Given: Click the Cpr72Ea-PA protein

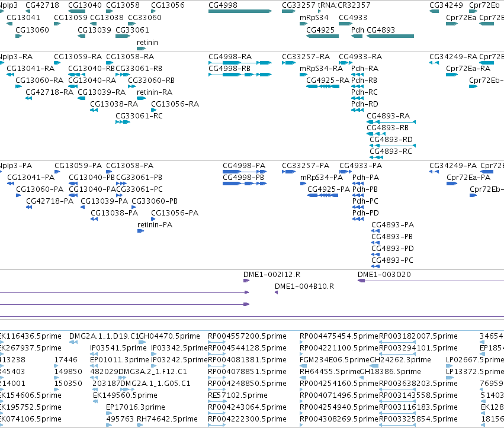Looking at the screenshot, I should click(452, 184).
